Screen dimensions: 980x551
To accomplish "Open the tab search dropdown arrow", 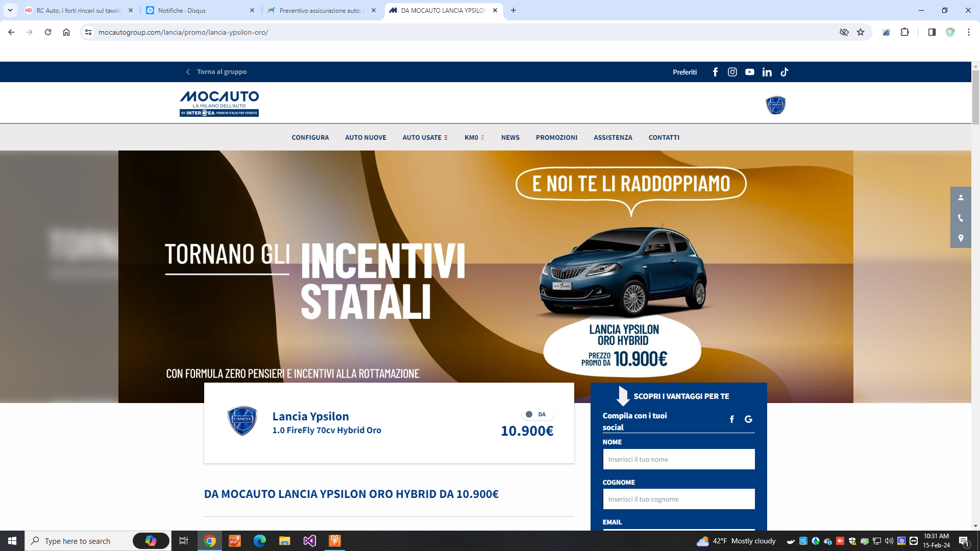I will tap(10, 10).
